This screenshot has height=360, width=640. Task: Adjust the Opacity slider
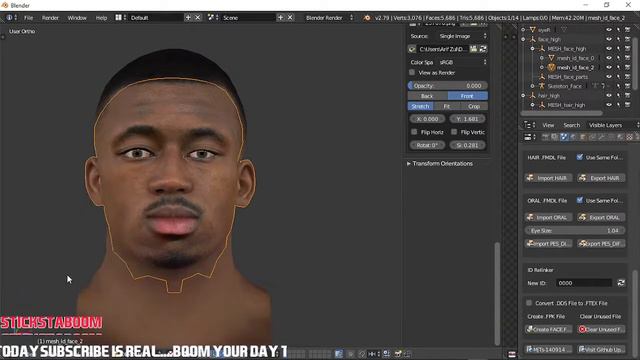point(448,86)
